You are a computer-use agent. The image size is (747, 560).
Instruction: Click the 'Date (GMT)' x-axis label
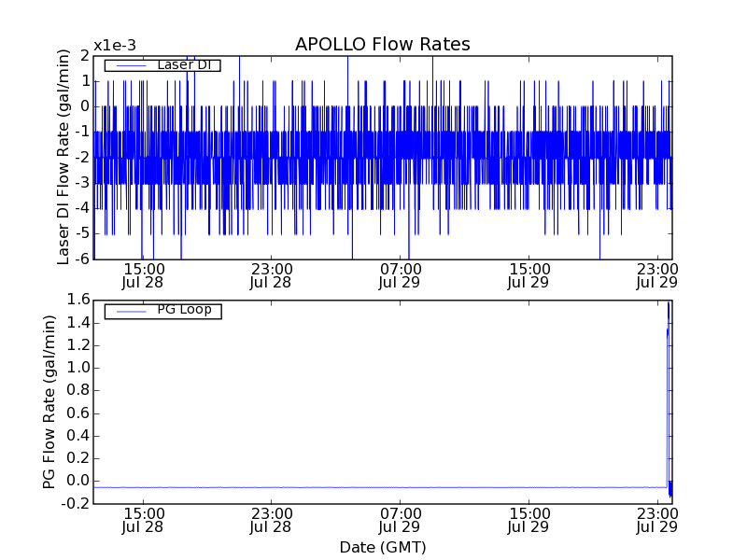coord(383,547)
